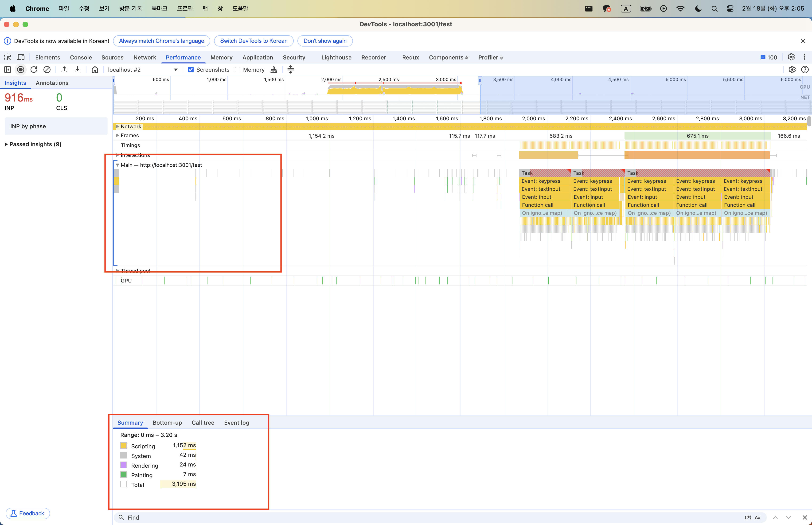This screenshot has width=812, height=525.
Task: Open the Annotations tab
Action: 52,83
